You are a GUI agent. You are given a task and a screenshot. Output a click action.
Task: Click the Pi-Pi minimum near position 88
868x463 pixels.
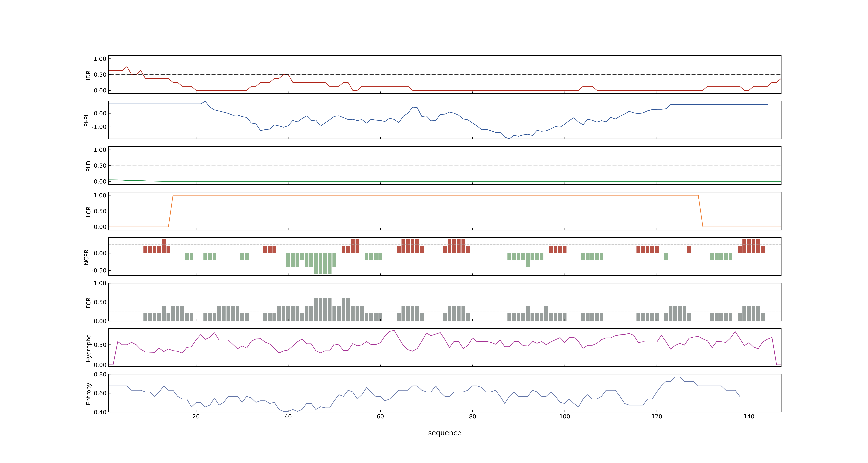509,138
